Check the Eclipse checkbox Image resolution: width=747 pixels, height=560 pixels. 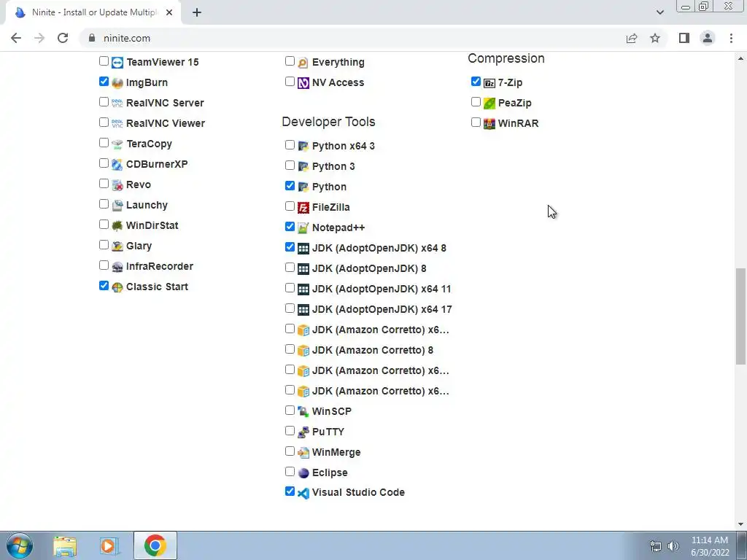pyautogui.click(x=290, y=472)
